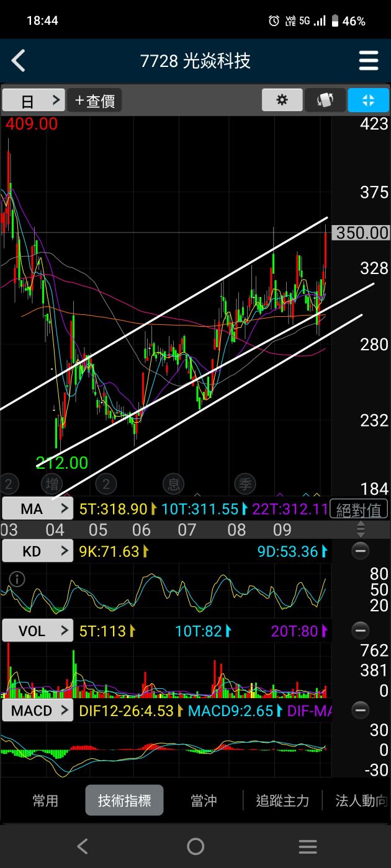Tap the battery 46% indicator

pos(348,21)
